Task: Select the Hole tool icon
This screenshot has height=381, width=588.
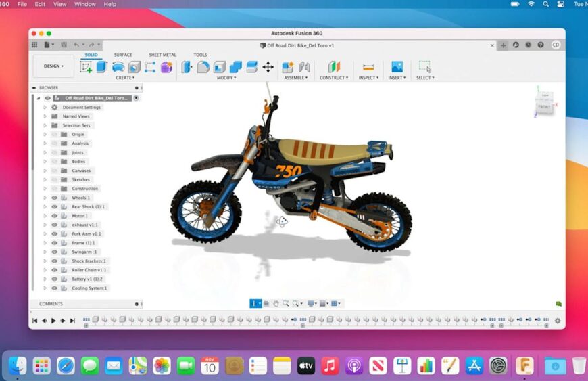Action: coord(134,67)
